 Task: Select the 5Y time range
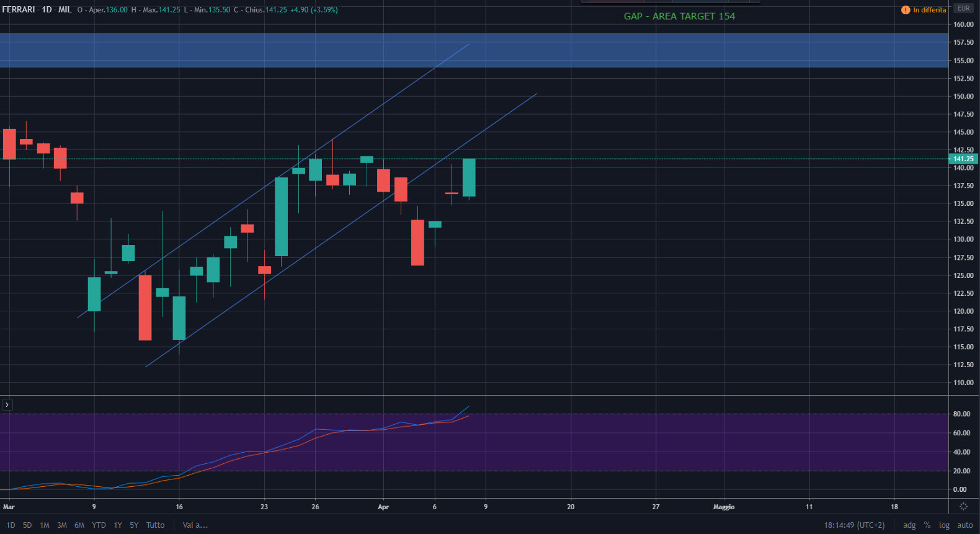134,525
